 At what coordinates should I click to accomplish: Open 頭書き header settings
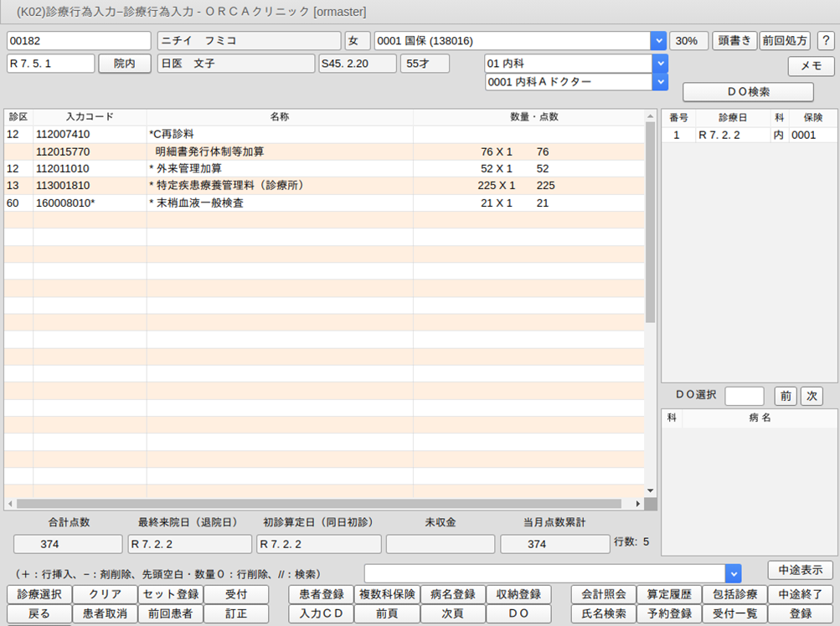pos(734,41)
